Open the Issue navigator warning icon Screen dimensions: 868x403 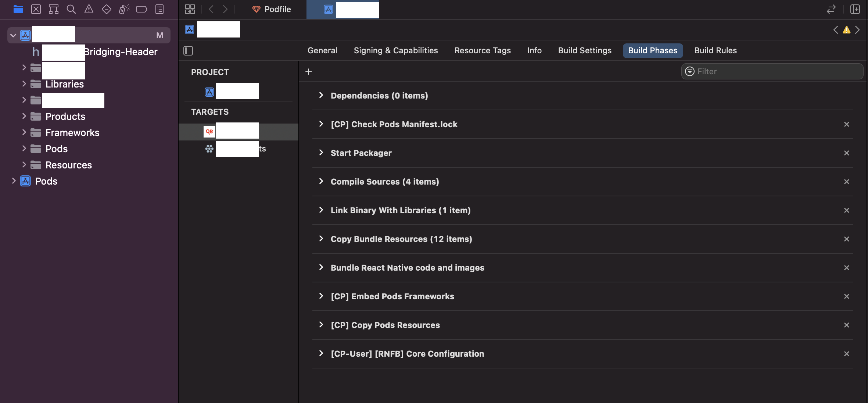click(89, 9)
